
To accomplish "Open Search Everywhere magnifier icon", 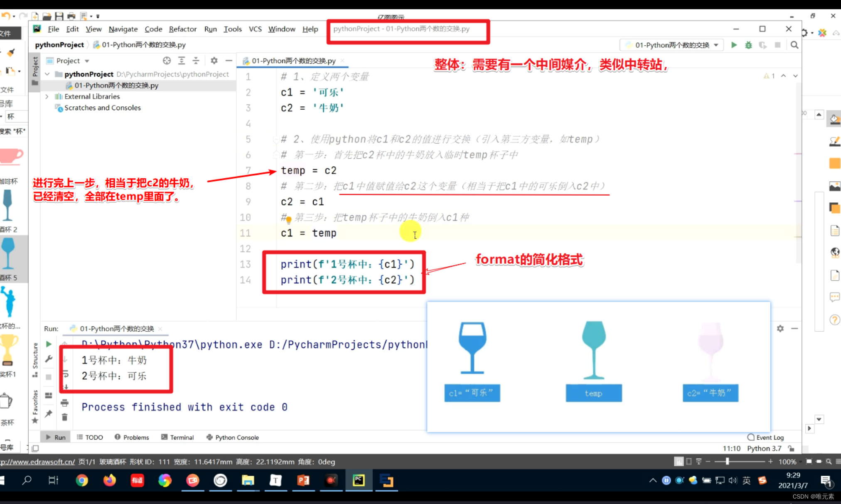I will [794, 45].
